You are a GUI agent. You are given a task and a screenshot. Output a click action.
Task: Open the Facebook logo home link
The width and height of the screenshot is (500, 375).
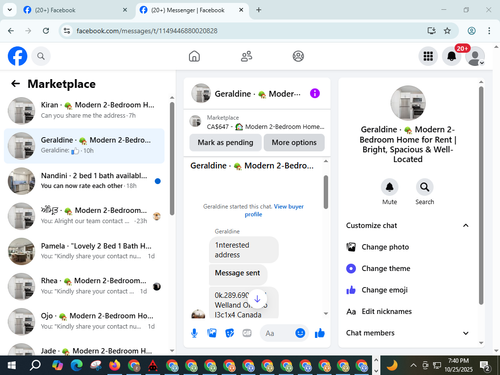coord(17,56)
